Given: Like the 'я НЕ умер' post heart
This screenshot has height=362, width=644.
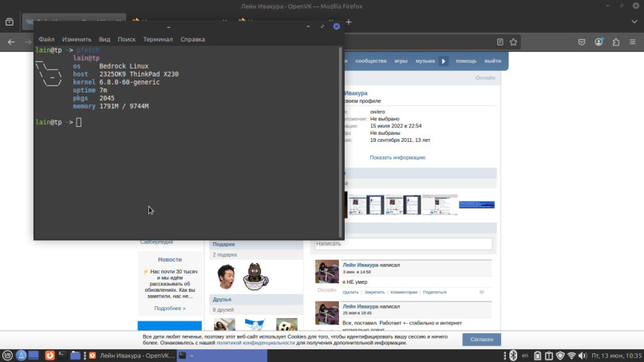Looking at the screenshot, I should (x=482, y=292).
